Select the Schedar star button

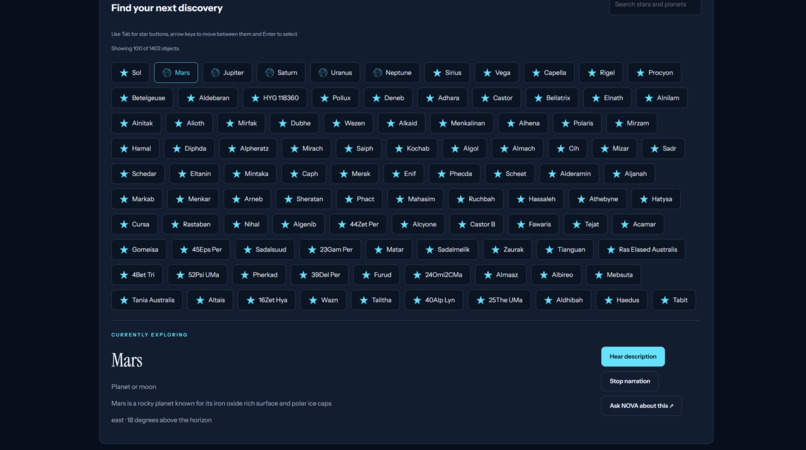click(x=138, y=174)
